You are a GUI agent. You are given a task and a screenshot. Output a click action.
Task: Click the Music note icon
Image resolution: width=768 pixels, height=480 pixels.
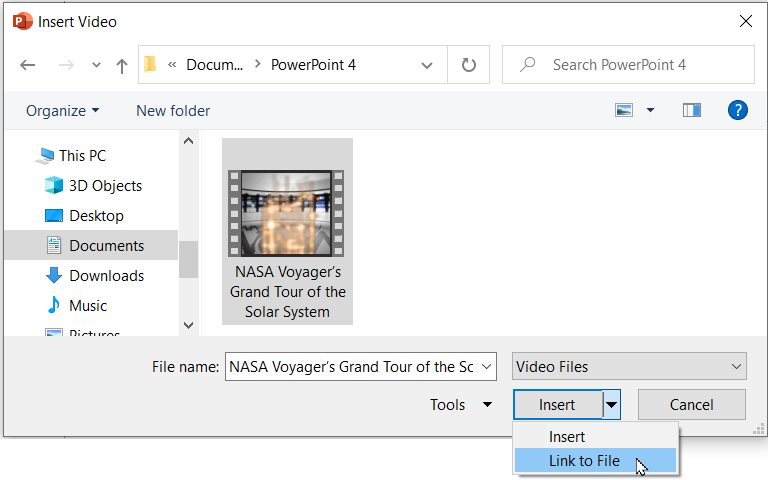click(54, 305)
